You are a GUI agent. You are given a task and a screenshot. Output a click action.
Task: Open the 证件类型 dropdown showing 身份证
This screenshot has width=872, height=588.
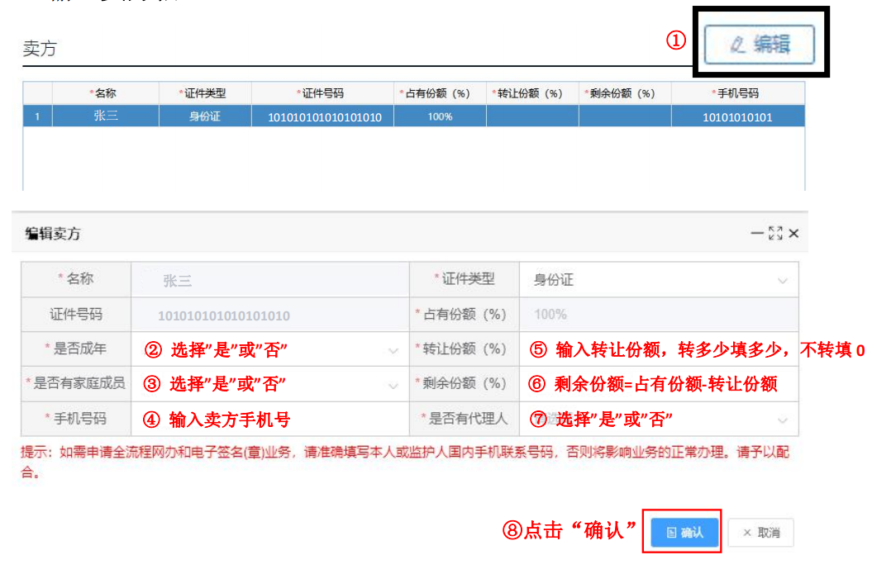point(658,280)
